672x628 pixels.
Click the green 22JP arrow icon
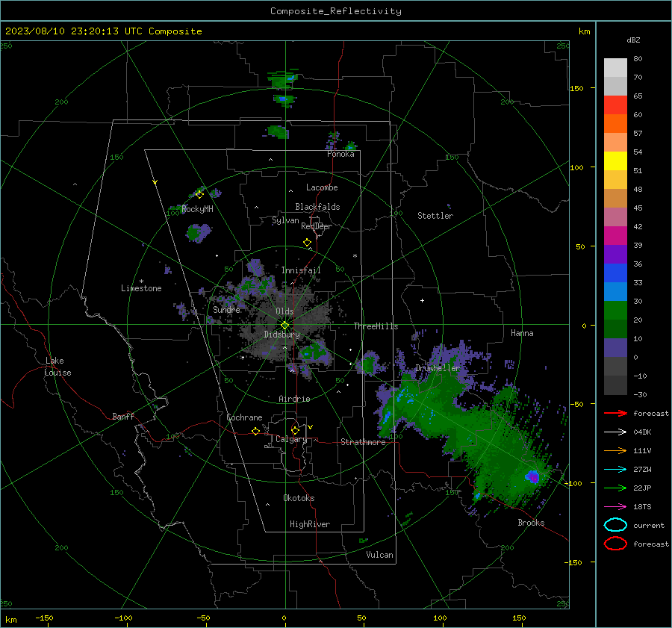[x=615, y=488]
